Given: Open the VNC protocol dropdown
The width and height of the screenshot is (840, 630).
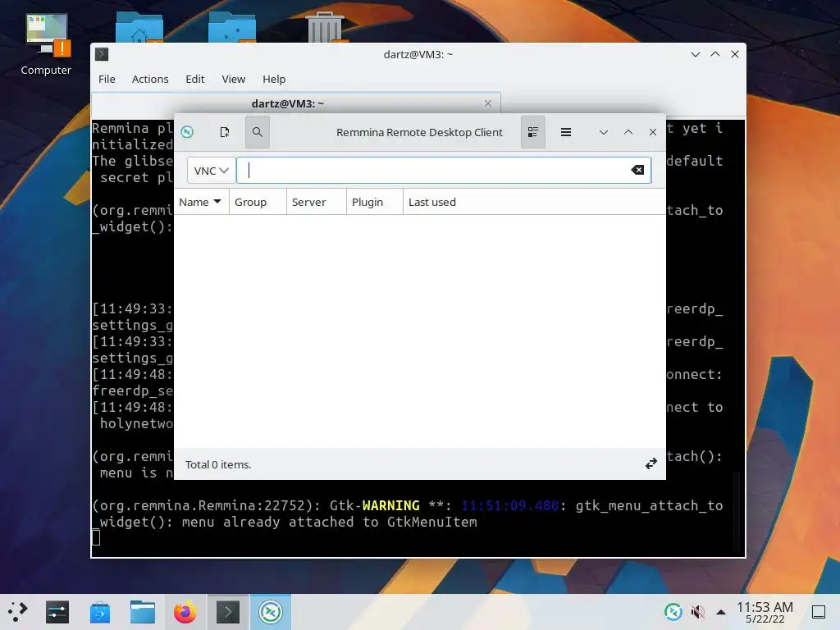Looking at the screenshot, I should 211,171.
